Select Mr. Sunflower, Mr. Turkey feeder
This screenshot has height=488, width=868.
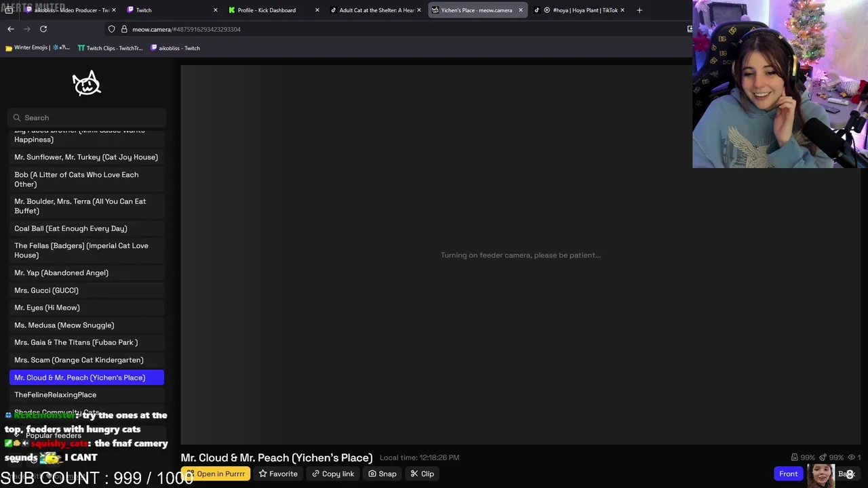[x=87, y=157]
